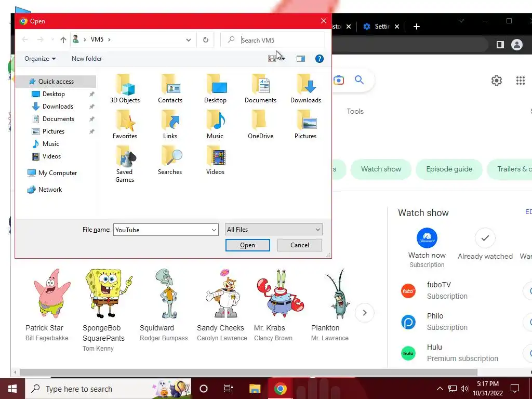Open the Organize dropdown menu

point(39,59)
